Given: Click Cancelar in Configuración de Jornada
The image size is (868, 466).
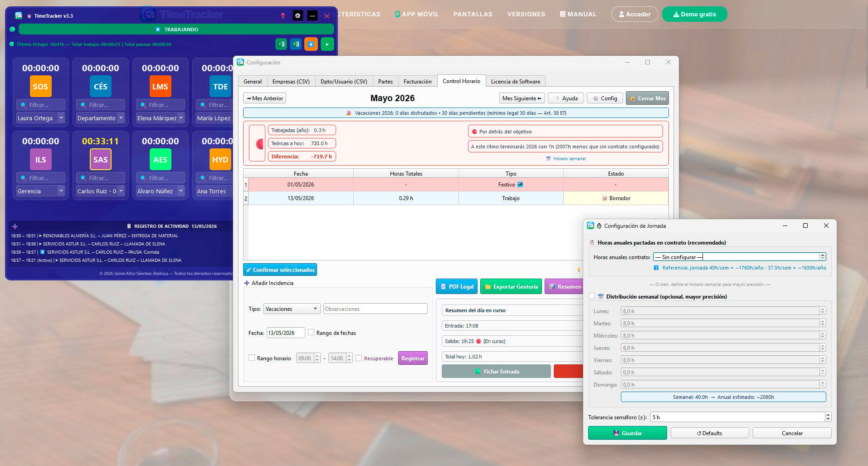Looking at the screenshot, I should click(x=792, y=433).
